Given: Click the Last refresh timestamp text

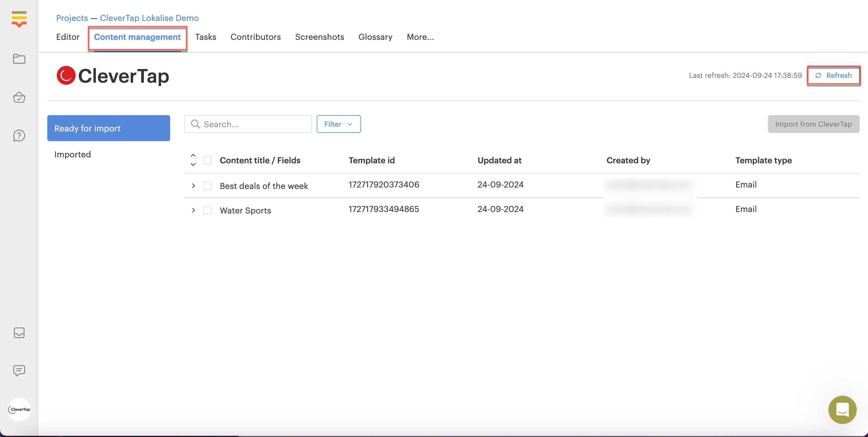Looking at the screenshot, I should (745, 75).
